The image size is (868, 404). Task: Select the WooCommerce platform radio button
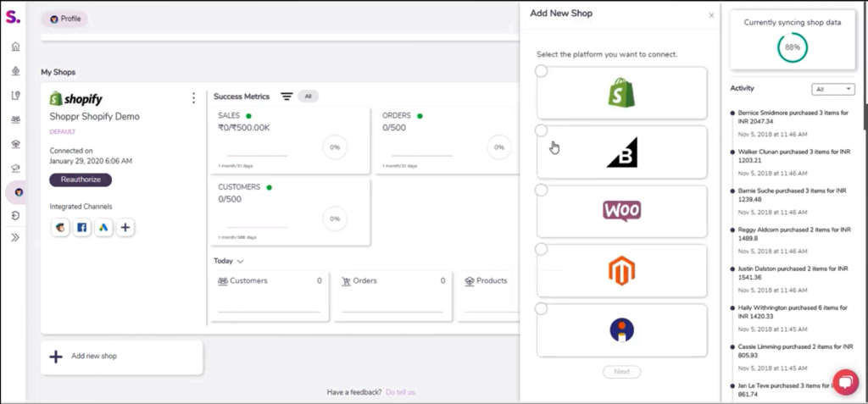point(541,190)
